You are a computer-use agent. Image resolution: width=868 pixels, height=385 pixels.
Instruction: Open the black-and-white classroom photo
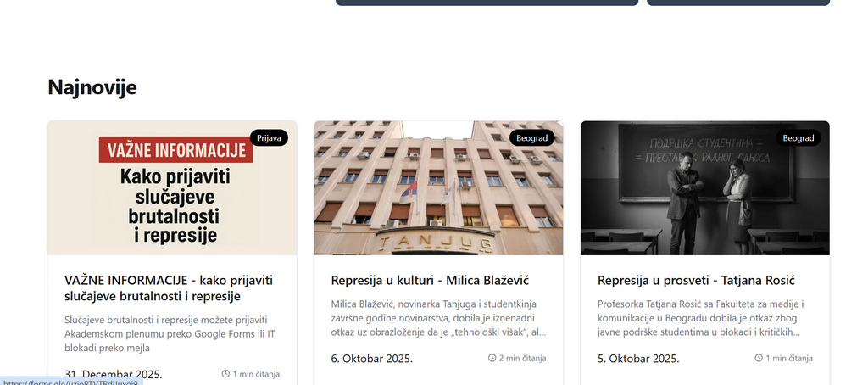coord(704,187)
